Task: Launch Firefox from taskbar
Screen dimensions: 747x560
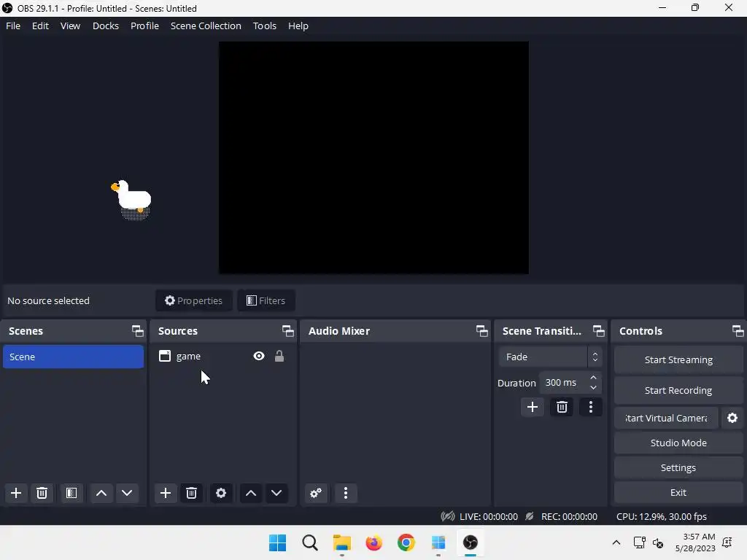Action: (374, 542)
